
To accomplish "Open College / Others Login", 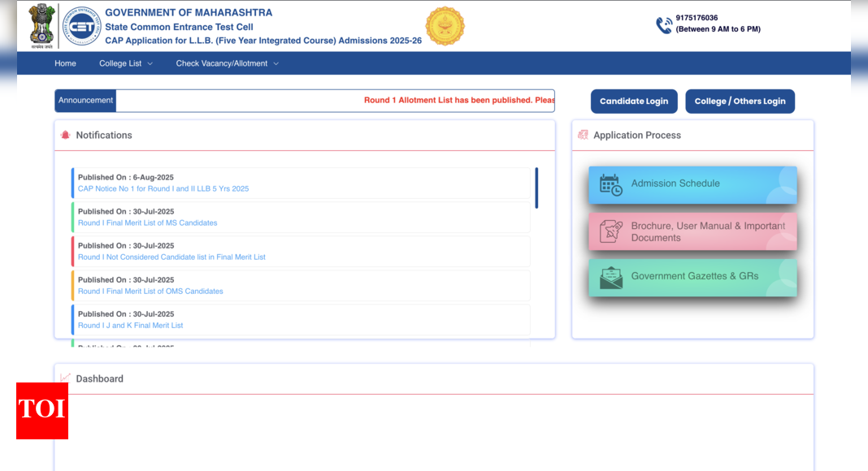I will [740, 102].
